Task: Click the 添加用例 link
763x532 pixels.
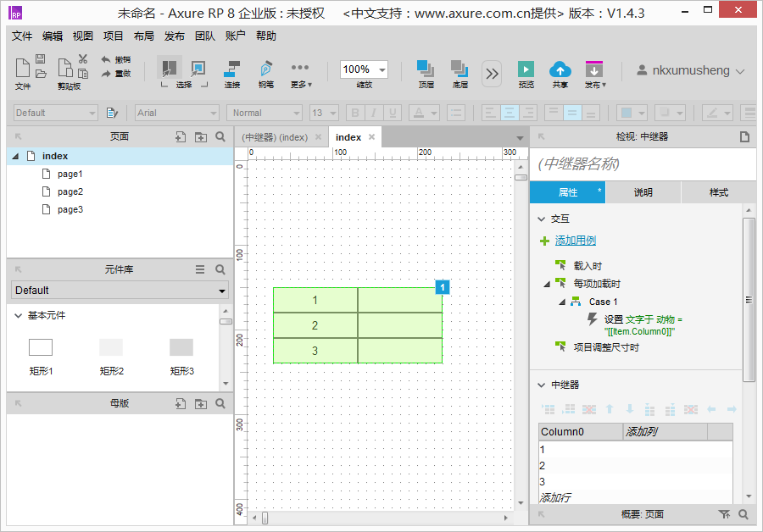Action: [x=575, y=241]
